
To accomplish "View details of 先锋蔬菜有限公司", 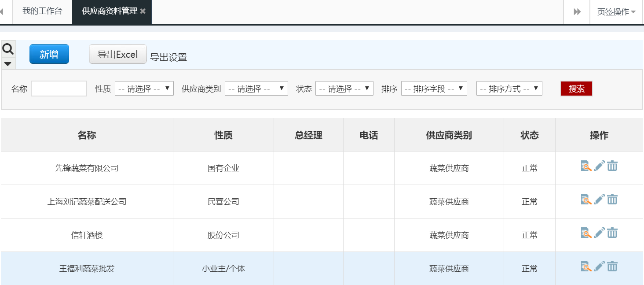I will pyautogui.click(x=586, y=166).
